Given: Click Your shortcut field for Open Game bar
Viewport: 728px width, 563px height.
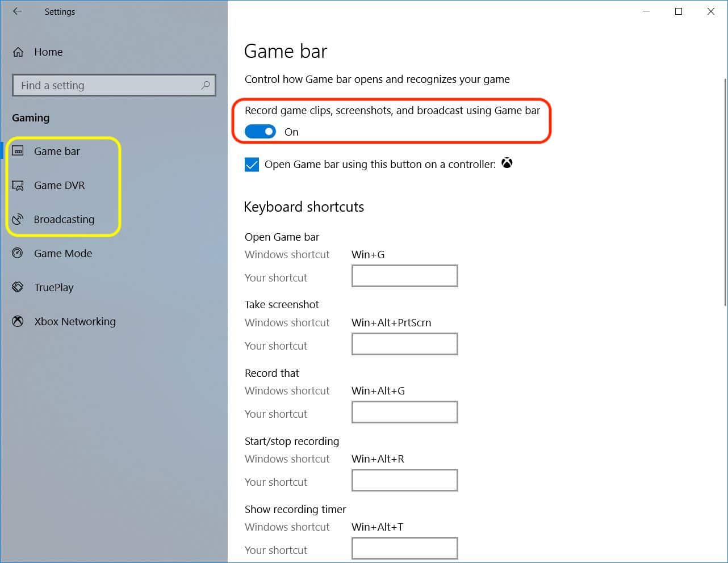Looking at the screenshot, I should pyautogui.click(x=404, y=276).
